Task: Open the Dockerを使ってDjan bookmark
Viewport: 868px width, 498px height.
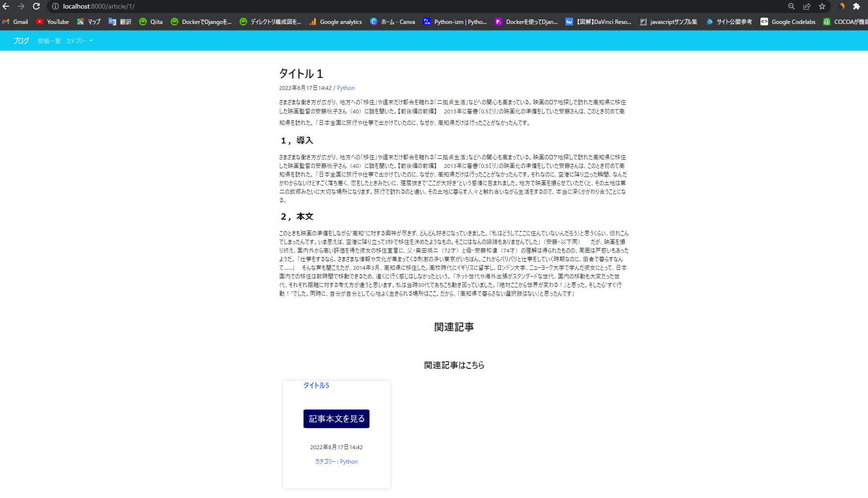Action: click(526, 22)
